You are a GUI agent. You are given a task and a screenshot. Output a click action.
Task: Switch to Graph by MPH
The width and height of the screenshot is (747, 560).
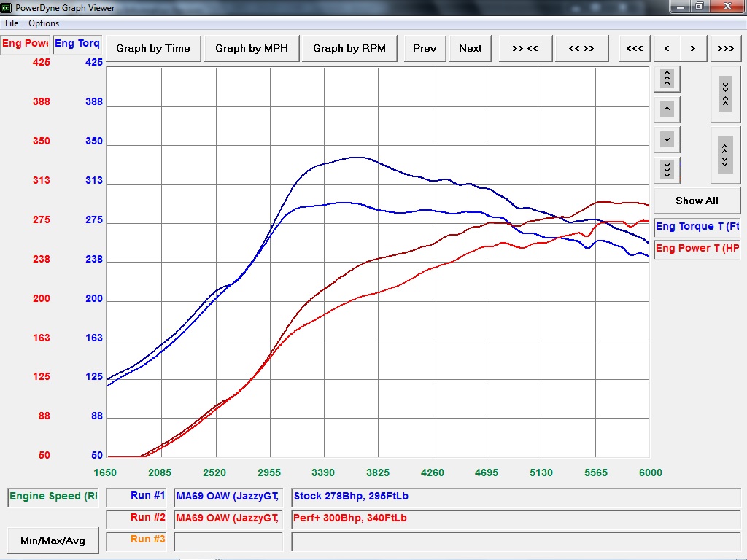(252, 49)
